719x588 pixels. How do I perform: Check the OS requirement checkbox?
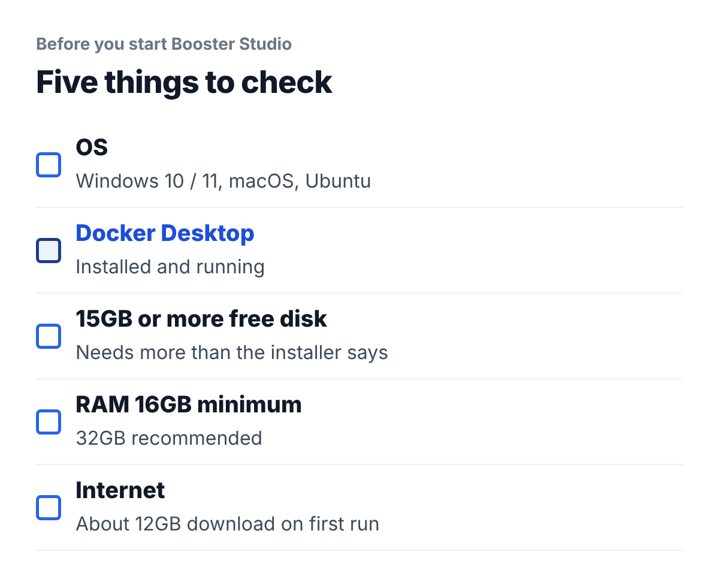click(49, 165)
